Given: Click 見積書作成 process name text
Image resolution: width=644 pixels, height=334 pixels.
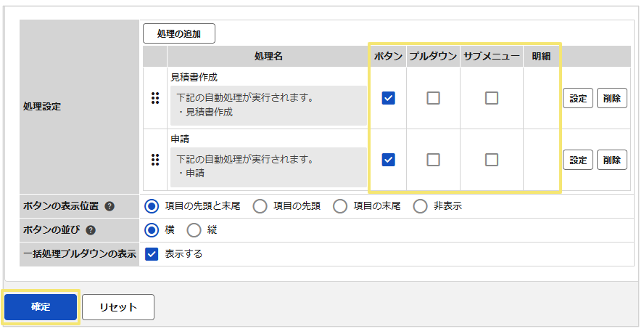Looking at the screenshot, I should pyautogui.click(x=194, y=78).
